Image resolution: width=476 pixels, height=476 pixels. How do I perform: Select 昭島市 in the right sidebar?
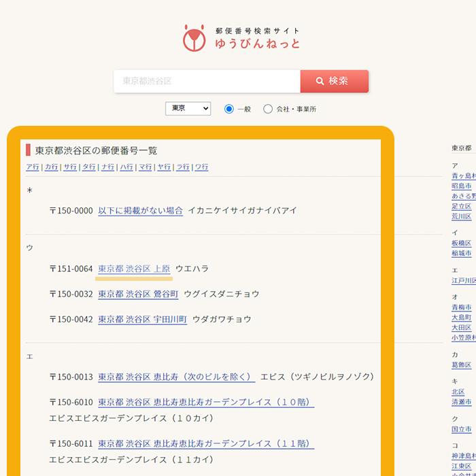[462, 186]
